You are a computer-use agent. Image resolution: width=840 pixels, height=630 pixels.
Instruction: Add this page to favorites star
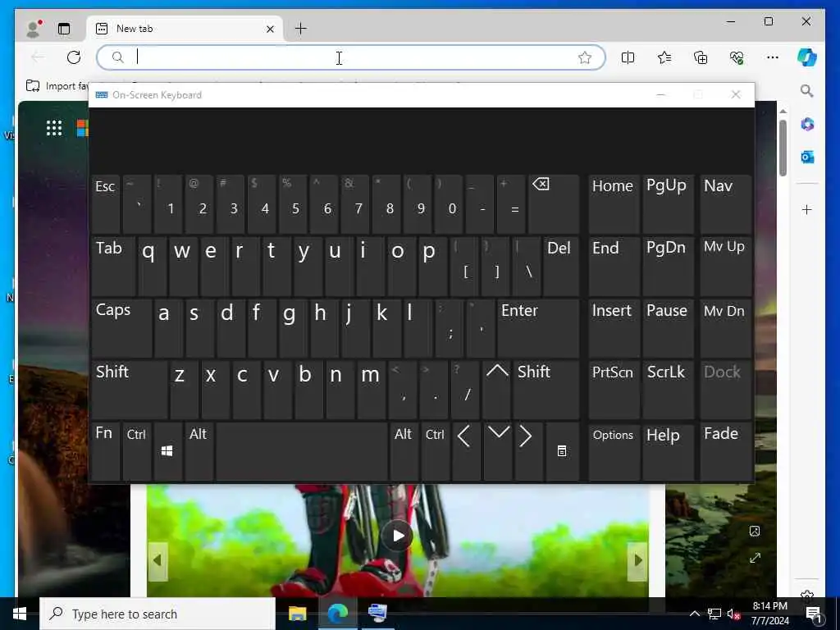click(584, 57)
